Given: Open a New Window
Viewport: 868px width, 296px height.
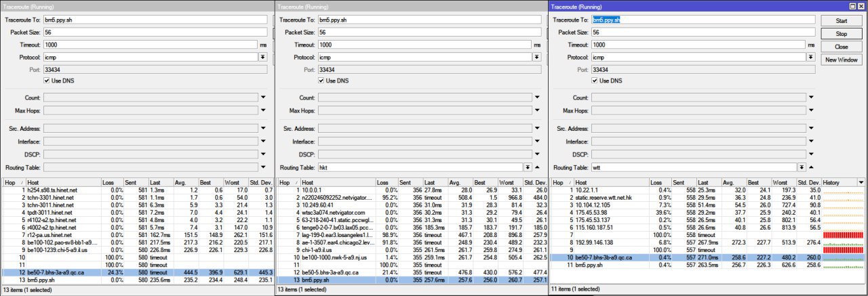Looking at the screenshot, I should (x=842, y=60).
